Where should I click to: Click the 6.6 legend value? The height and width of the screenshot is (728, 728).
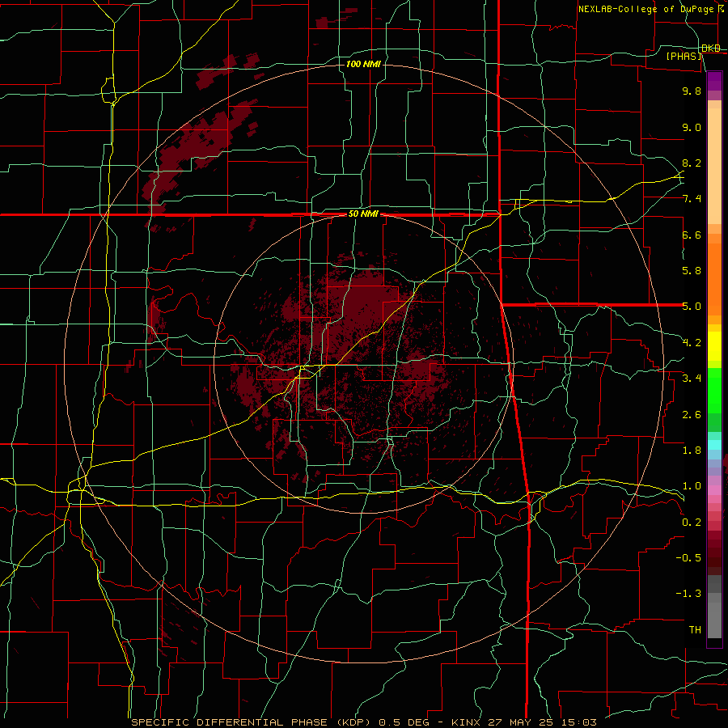[692, 235]
